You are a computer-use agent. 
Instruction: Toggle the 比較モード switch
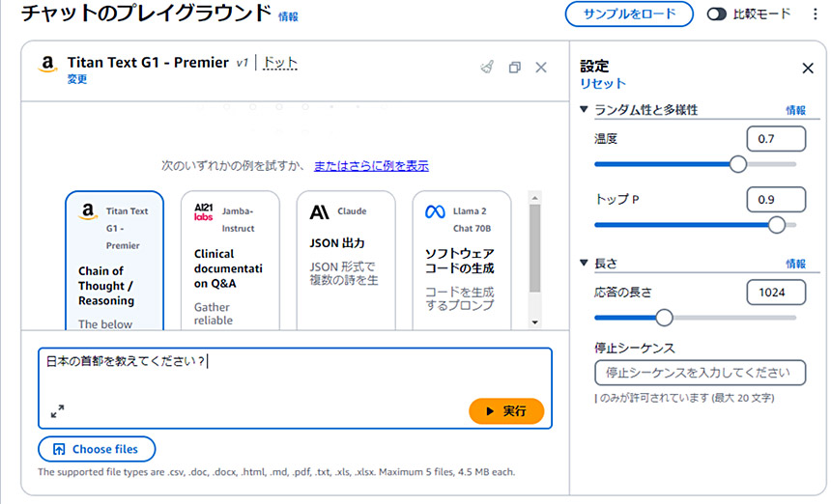coord(717,14)
